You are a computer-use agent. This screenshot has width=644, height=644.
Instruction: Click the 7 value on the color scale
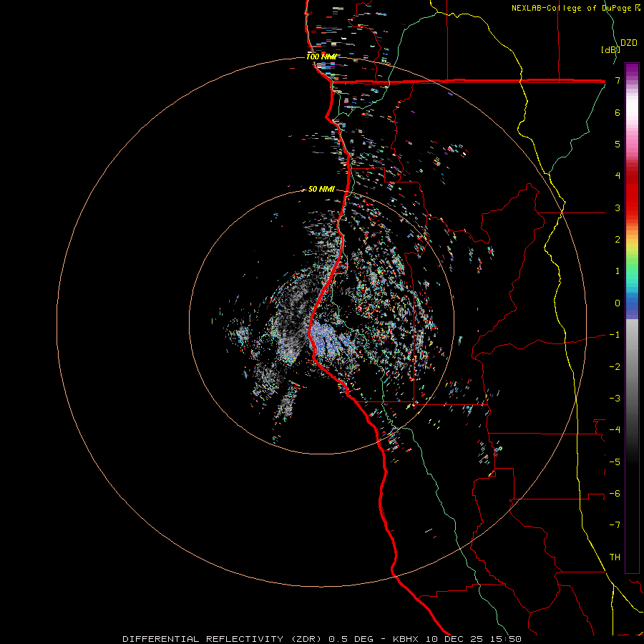click(618, 80)
